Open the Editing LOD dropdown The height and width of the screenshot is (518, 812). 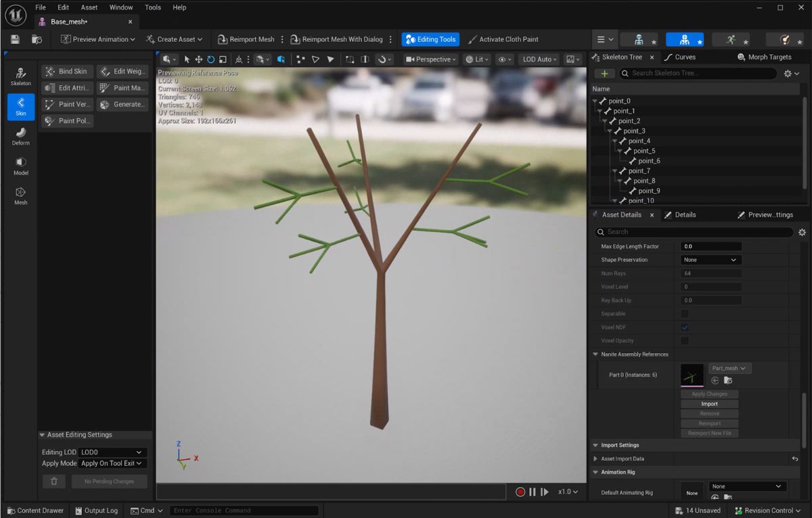[112, 452]
